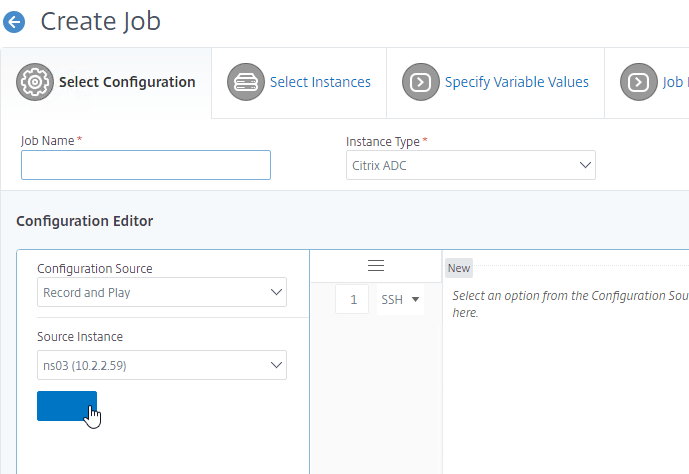Click inside the command editor text area

point(565,380)
